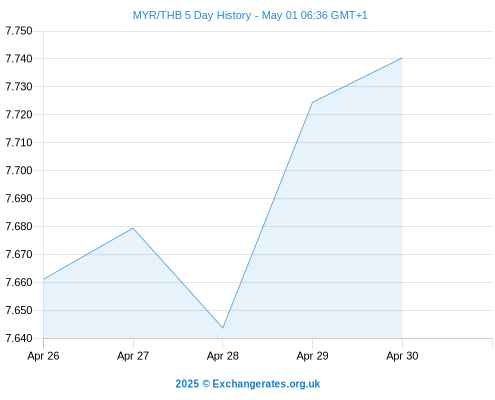Select the Apr 29 x-axis label
This screenshot has width=495, height=400.
[x=312, y=356]
